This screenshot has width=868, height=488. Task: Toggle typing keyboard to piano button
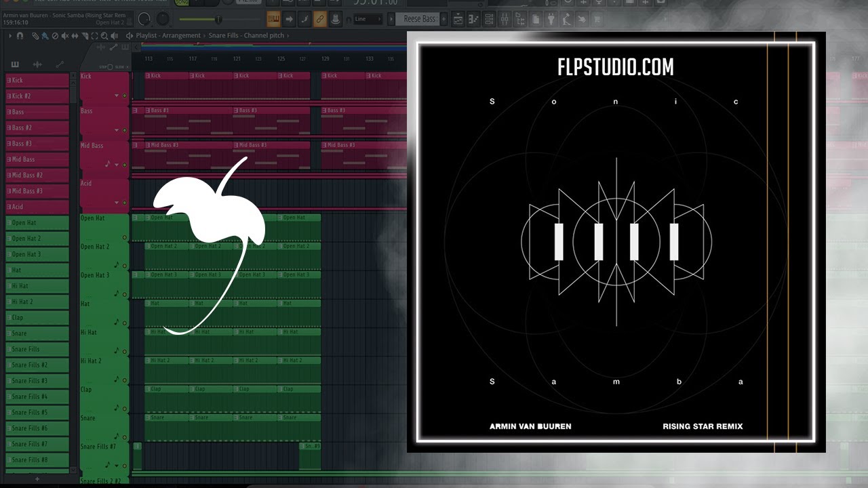(273, 19)
